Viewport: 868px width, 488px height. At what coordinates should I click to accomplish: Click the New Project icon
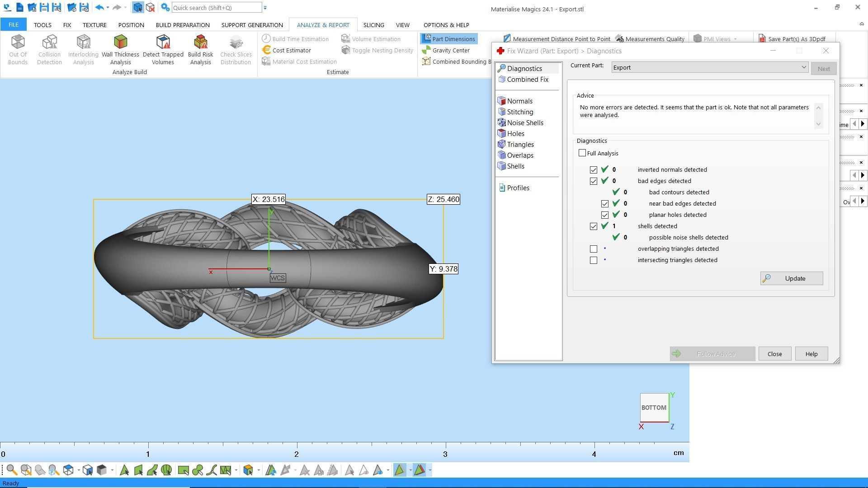[x=19, y=8]
